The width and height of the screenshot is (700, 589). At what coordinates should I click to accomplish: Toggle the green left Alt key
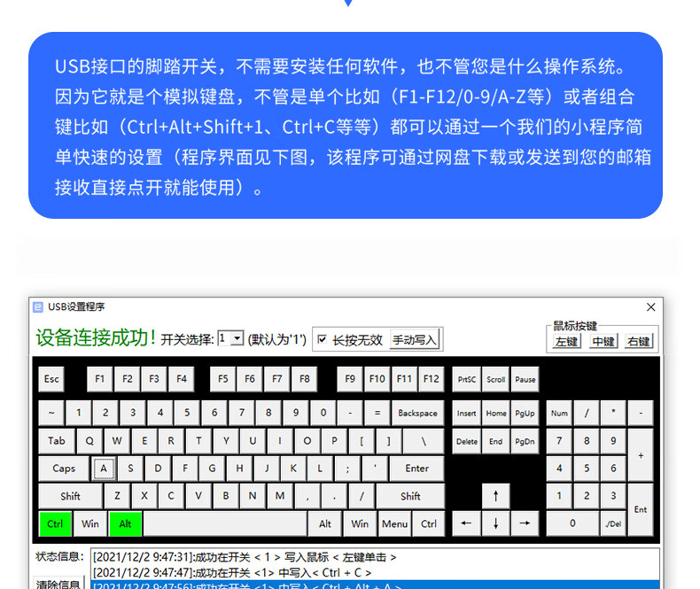point(125,523)
